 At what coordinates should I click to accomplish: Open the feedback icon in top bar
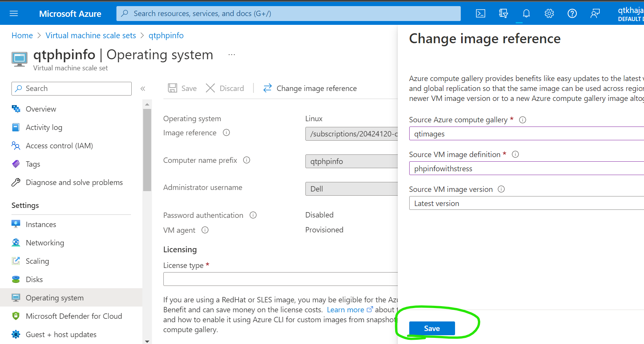pyautogui.click(x=595, y=13)
